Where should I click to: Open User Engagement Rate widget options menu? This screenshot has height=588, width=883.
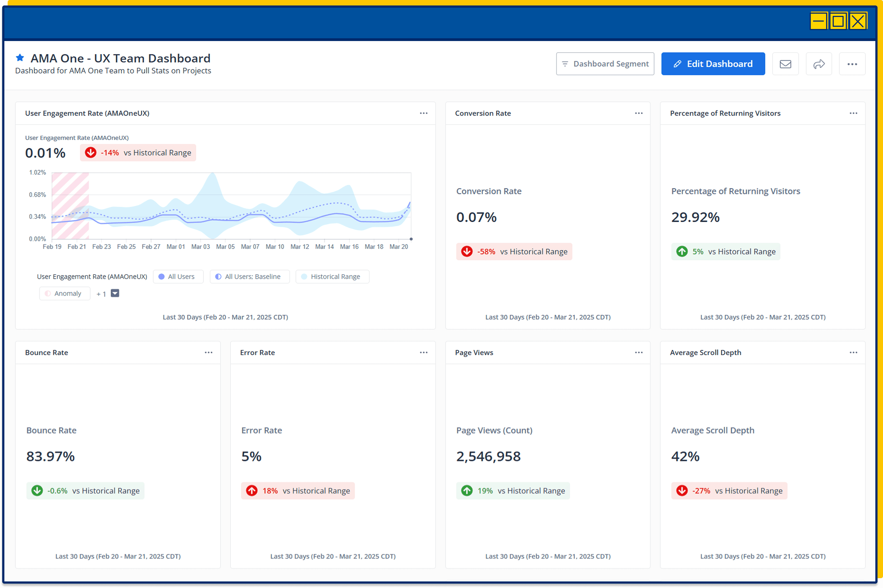pos(423,113)
